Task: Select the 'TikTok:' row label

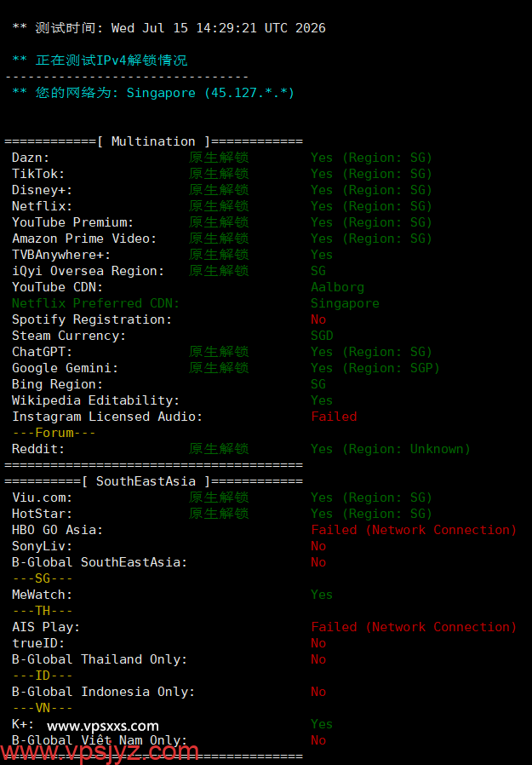Action: coord(38,174)
